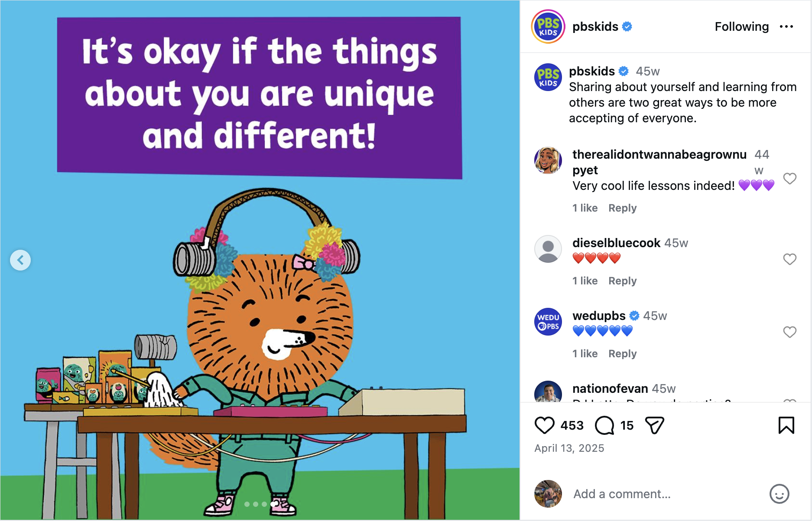Reply to the 'Very cool life lessons' comment

pyautogui.click(x=622, y=208)
